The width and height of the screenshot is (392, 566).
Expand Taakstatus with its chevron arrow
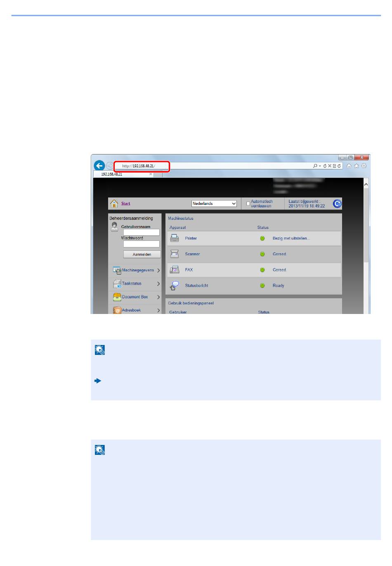point(158,284)
